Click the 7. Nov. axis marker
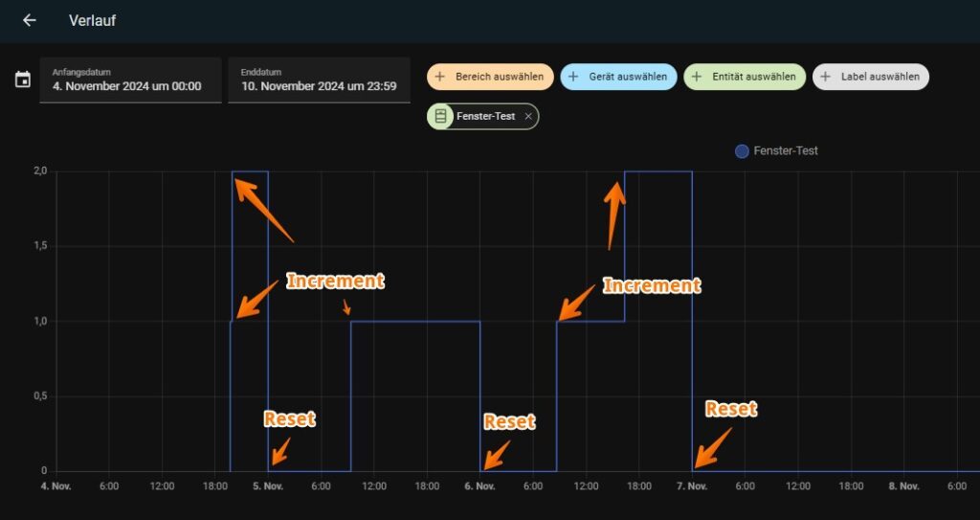This screenshot has width=980, height=520. (692, 486)
